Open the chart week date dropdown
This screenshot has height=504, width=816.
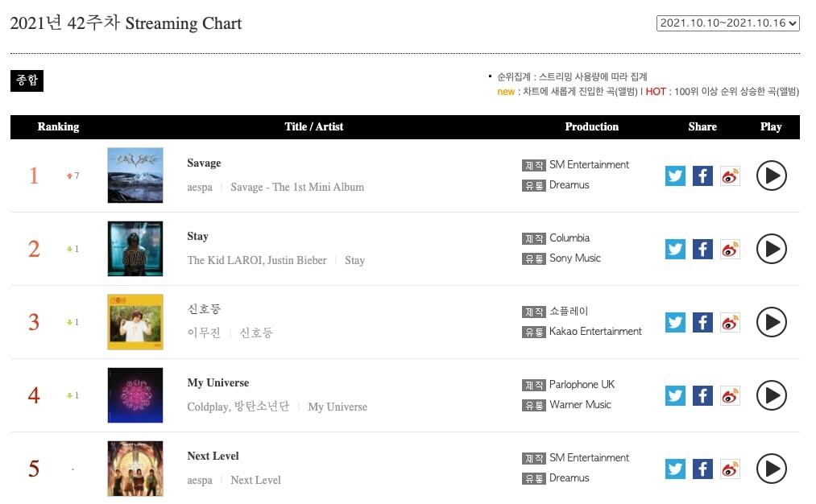727,23
